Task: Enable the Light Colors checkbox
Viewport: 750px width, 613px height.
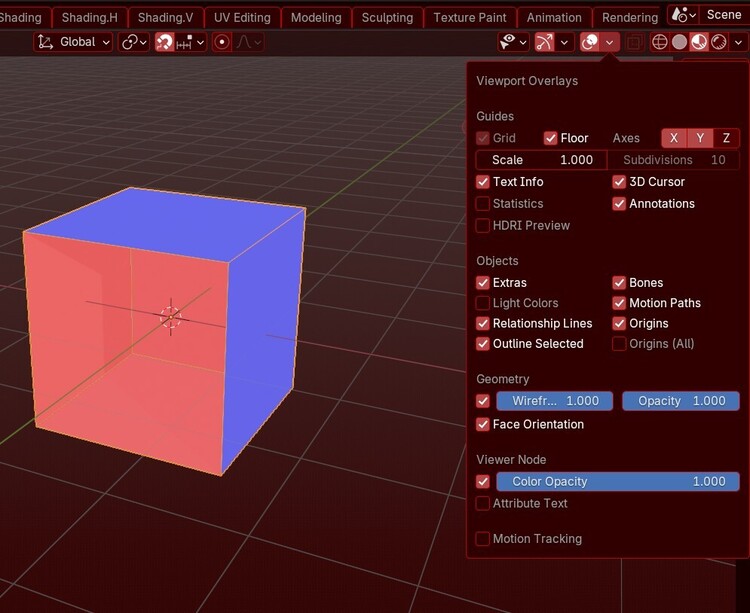Action: pyautogui.click(x=483, y=303)
